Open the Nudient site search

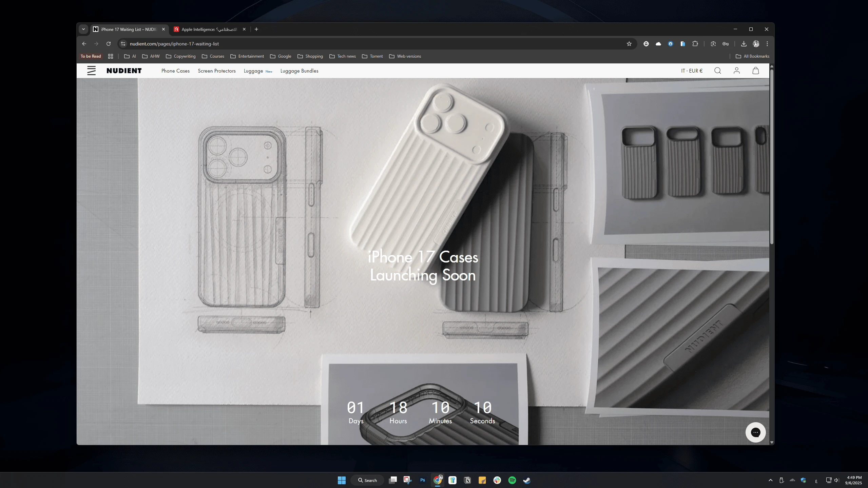(x=717, y=71)
